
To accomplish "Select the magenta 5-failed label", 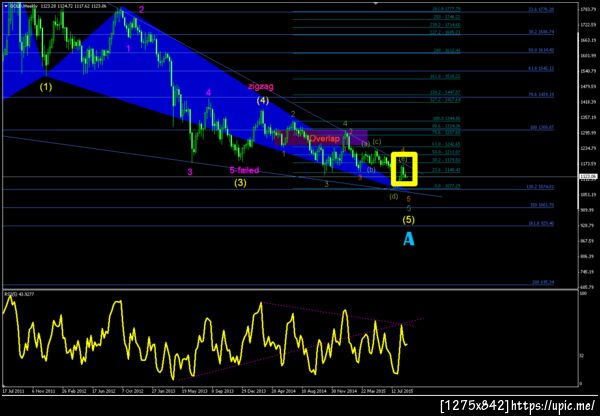I will pyautogui.click(x=244, y=170).
